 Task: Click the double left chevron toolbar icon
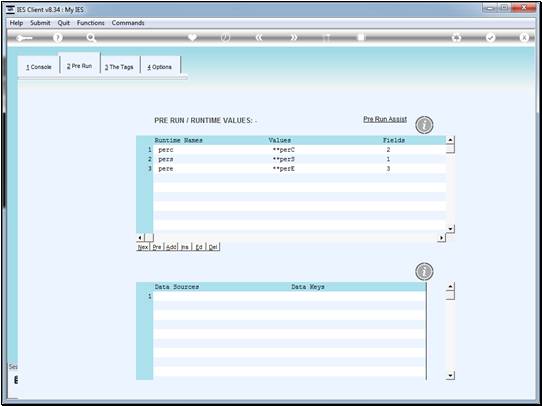259,38
